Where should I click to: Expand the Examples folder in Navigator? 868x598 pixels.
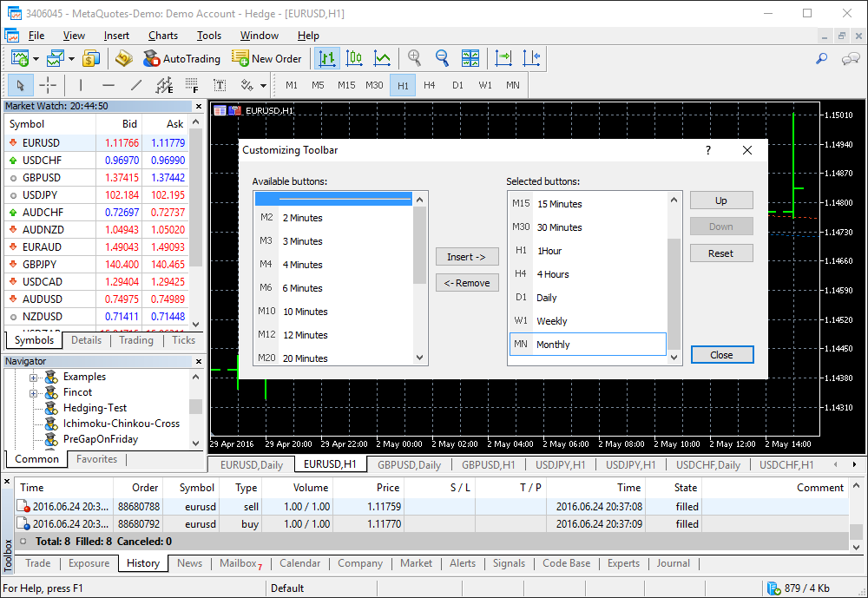pyautogui.click(x=35, y=377)
